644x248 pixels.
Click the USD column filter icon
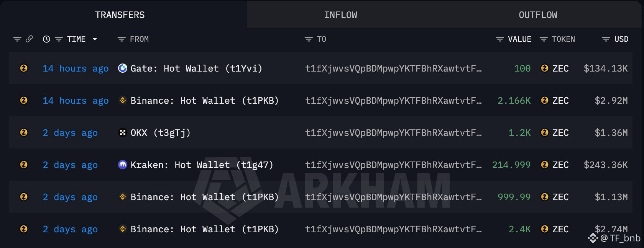606,39
